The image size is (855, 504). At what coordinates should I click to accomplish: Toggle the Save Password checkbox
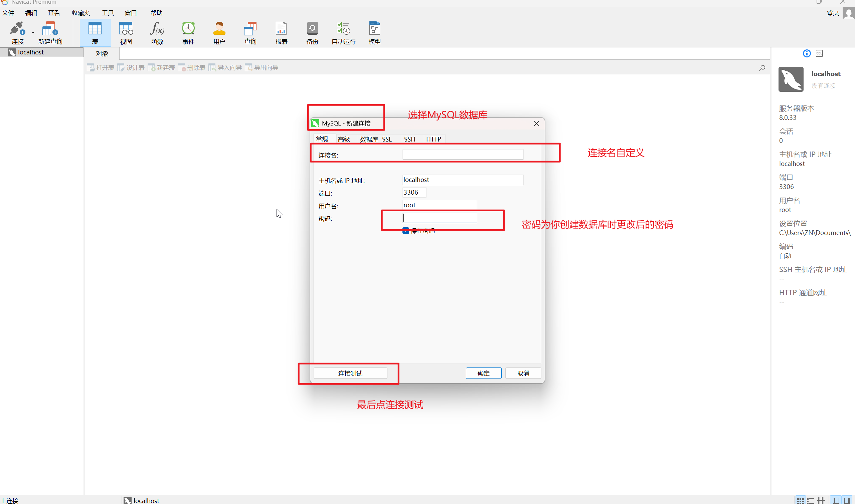pyautogui.click(x=405, y=231)
